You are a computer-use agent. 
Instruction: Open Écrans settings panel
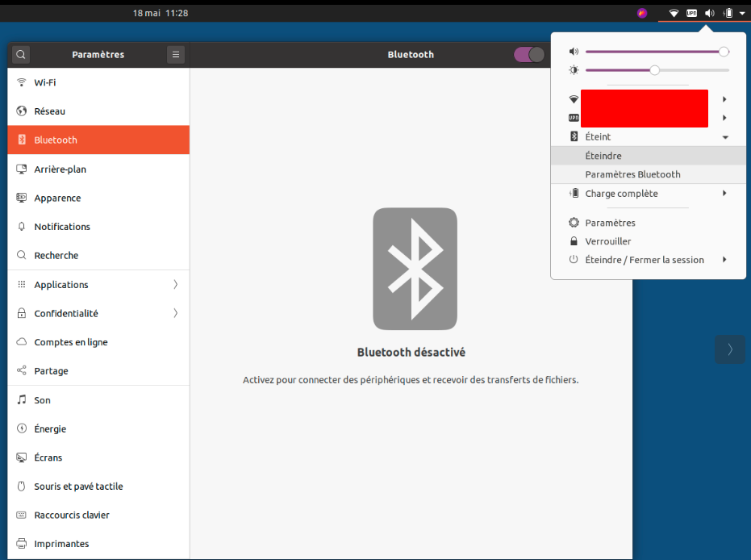(x=98, y=458)
